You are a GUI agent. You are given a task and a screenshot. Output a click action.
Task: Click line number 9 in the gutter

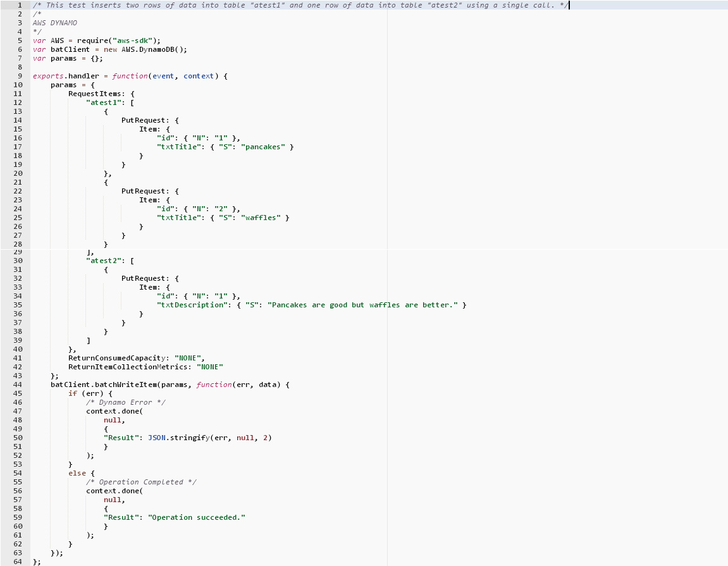point(20,76)
